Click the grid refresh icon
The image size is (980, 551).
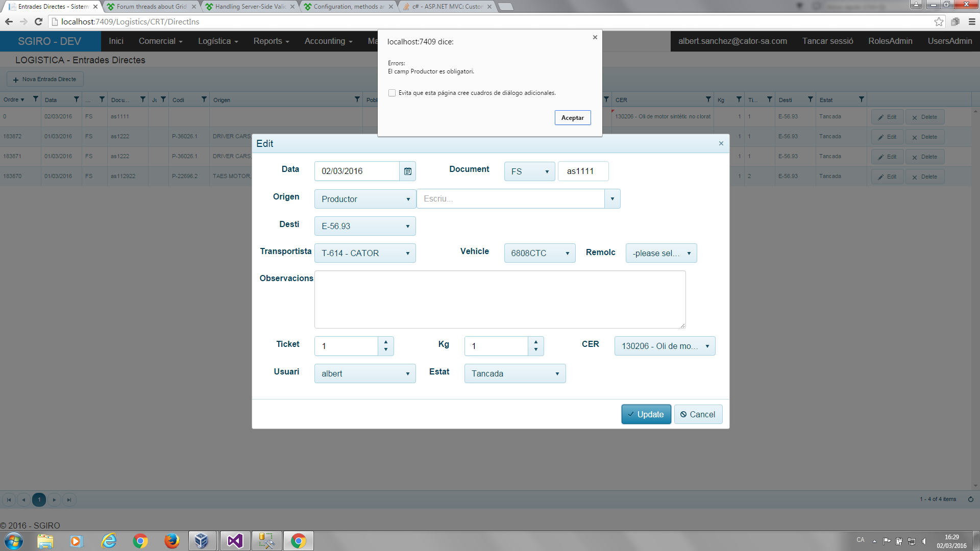click(x=970, y=499)
